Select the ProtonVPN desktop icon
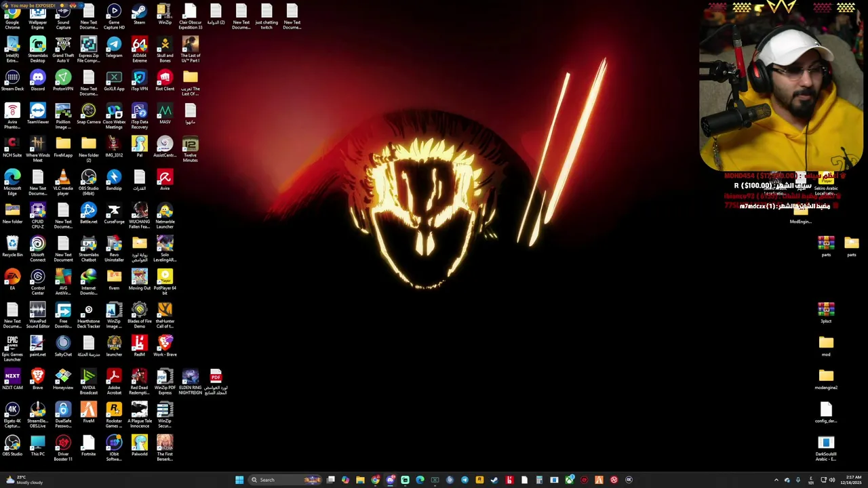Viewport: 868px width, 488px height. 63,81
